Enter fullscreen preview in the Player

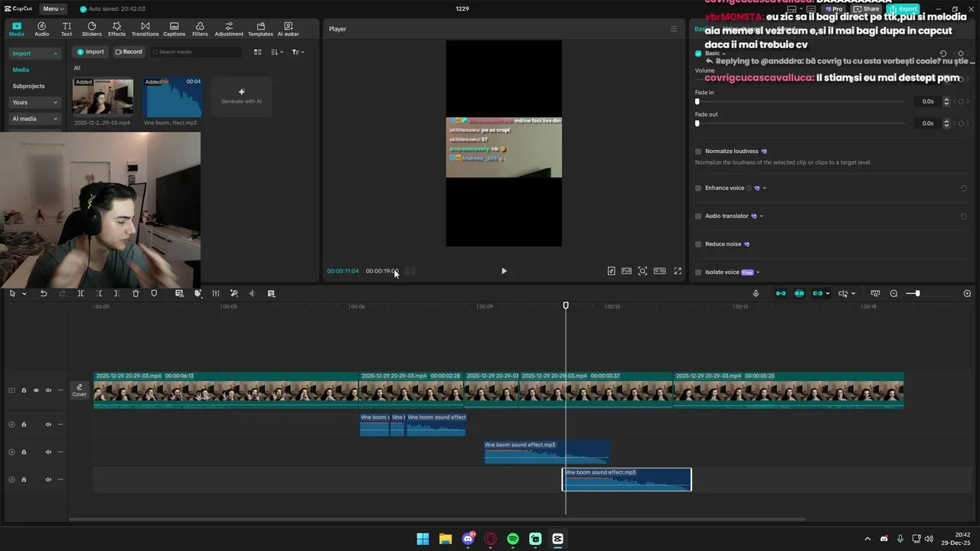point(678,271)
